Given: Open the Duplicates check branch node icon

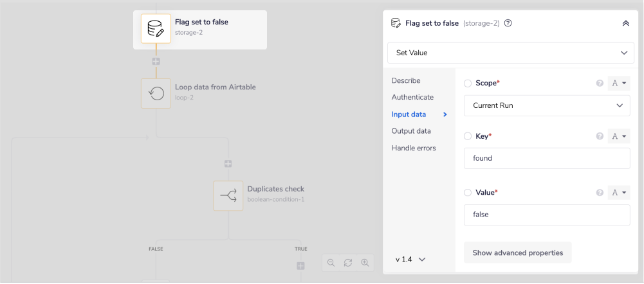Looking at the screenshot, I should click(228, 196).
